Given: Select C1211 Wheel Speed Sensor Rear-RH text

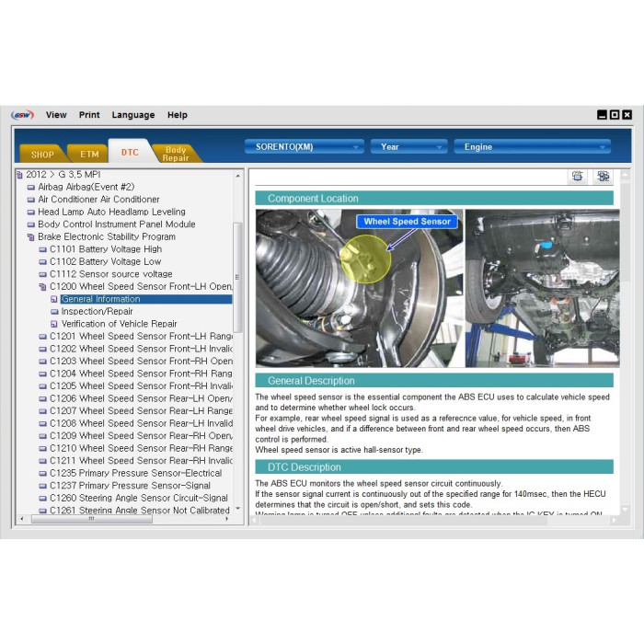Looking at the screenshot, I should pyautogui.click(x=141, y=460).
